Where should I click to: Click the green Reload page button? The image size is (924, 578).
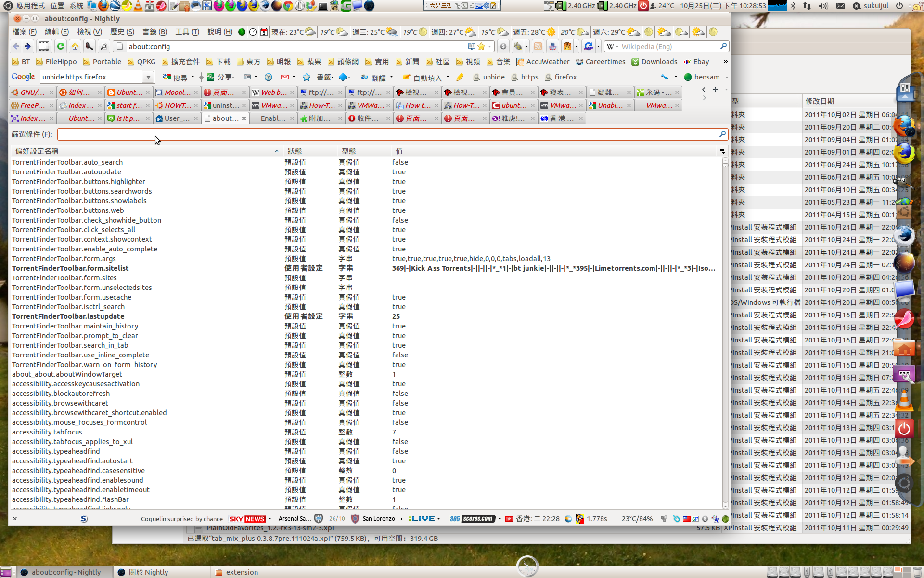point(61,46)
